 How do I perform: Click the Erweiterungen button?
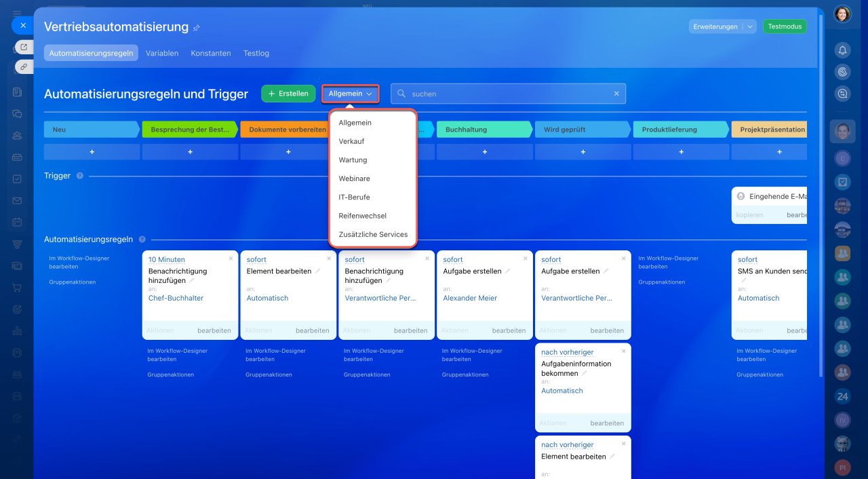(715, 26)
